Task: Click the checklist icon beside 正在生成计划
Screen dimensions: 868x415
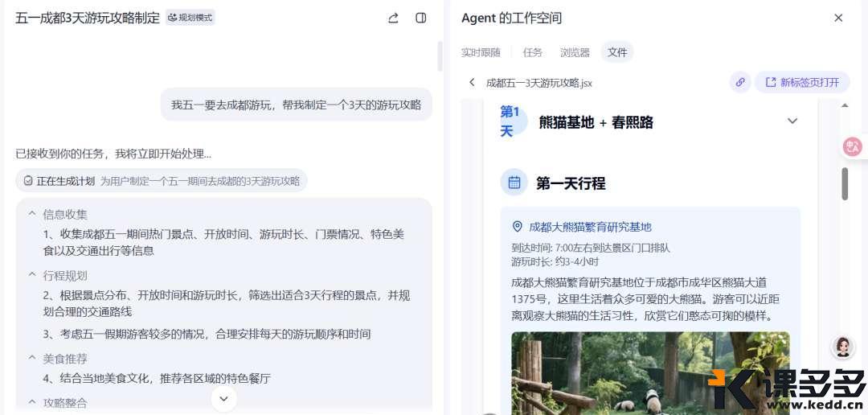Action: [x=28, y=181]
